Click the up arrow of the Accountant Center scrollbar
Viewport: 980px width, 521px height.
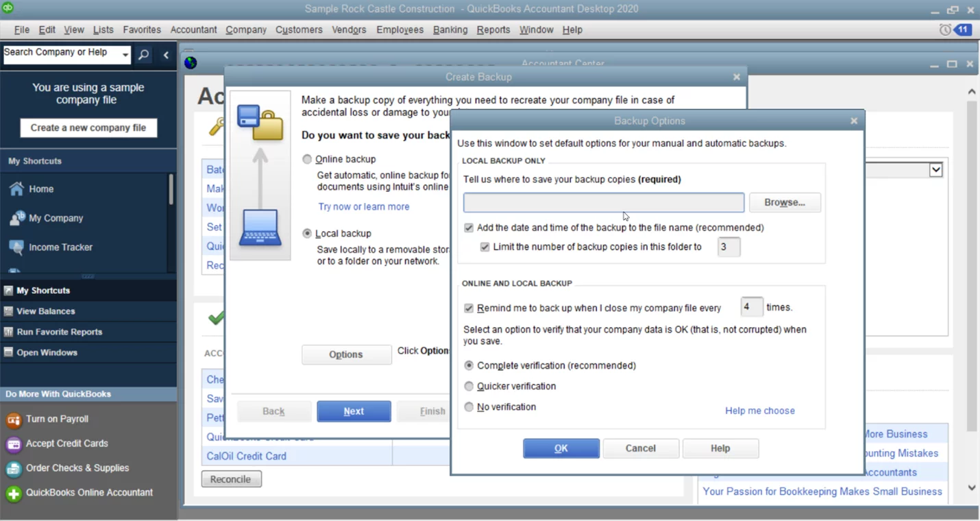pyautogui.click(x=972, y=91)
